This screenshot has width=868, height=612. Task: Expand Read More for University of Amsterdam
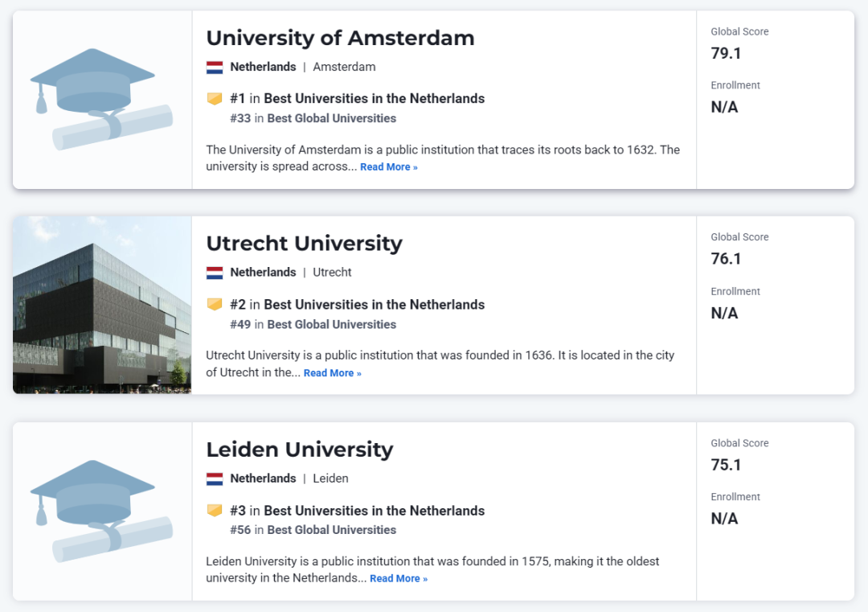click(x=389, y=167)
